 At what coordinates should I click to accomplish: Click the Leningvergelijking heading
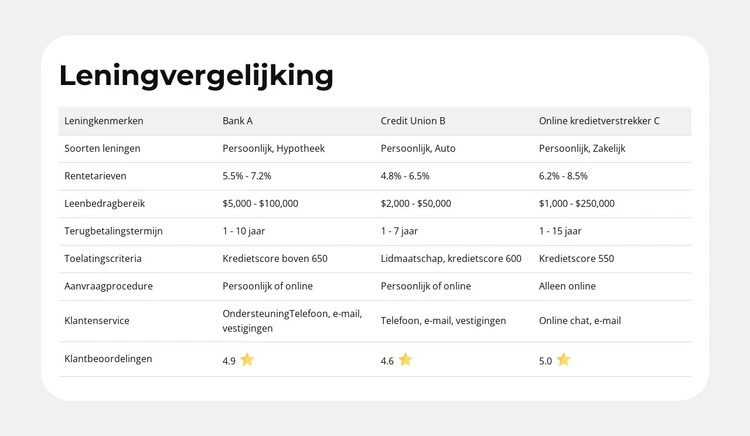click(x=196, y=75)
